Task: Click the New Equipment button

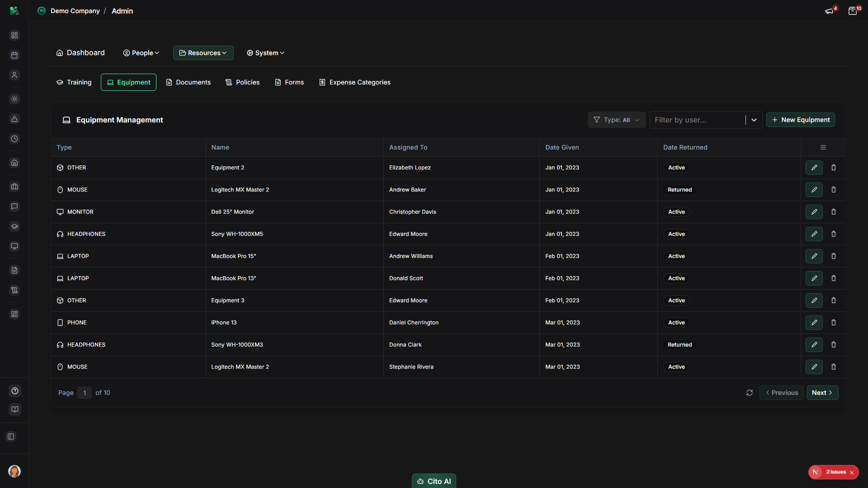Action: [x=800, y=120]
